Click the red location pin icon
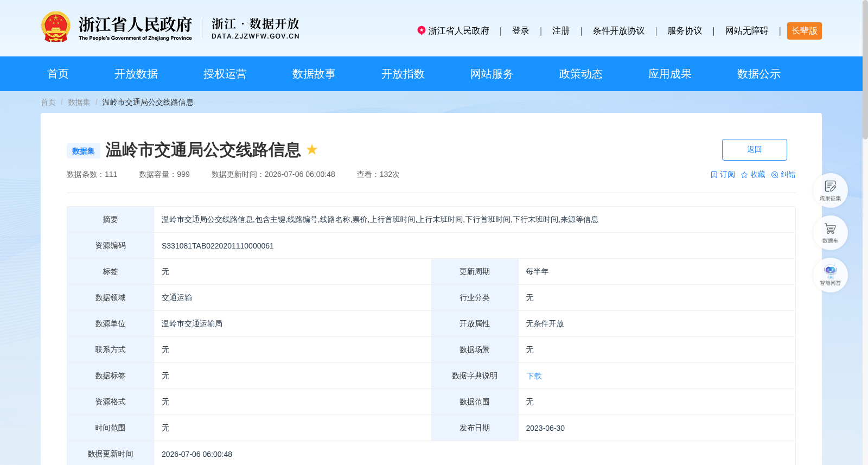Viewport: 868px width, 465px height. tap(421, 30)
